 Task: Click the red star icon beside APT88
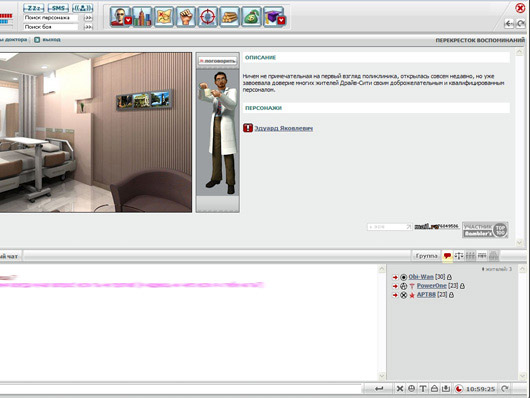coord(412,295)
